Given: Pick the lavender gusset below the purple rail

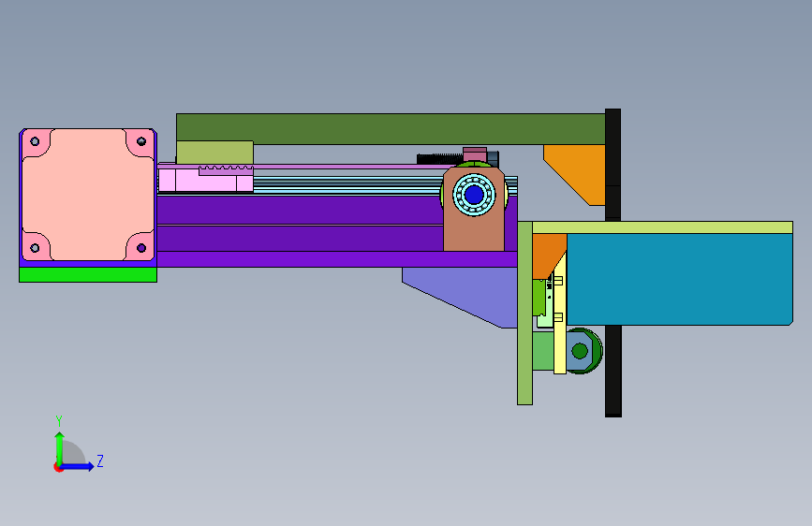Looking at the screenshot, I should pyautogui.click(x=466, y=293).
